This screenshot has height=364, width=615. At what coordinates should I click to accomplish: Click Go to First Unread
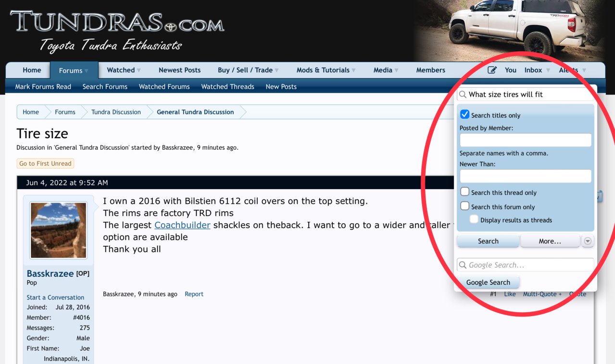tap(45, 164)
